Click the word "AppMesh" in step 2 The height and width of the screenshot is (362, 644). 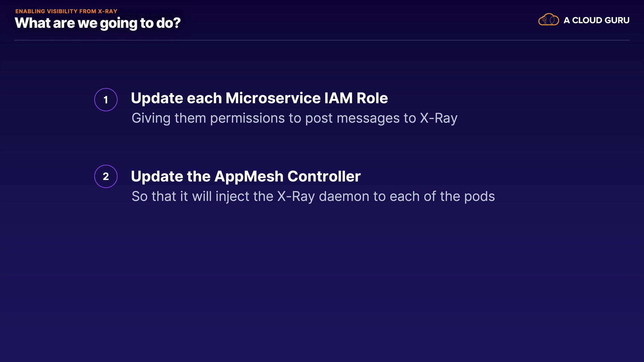coord(249,176)
